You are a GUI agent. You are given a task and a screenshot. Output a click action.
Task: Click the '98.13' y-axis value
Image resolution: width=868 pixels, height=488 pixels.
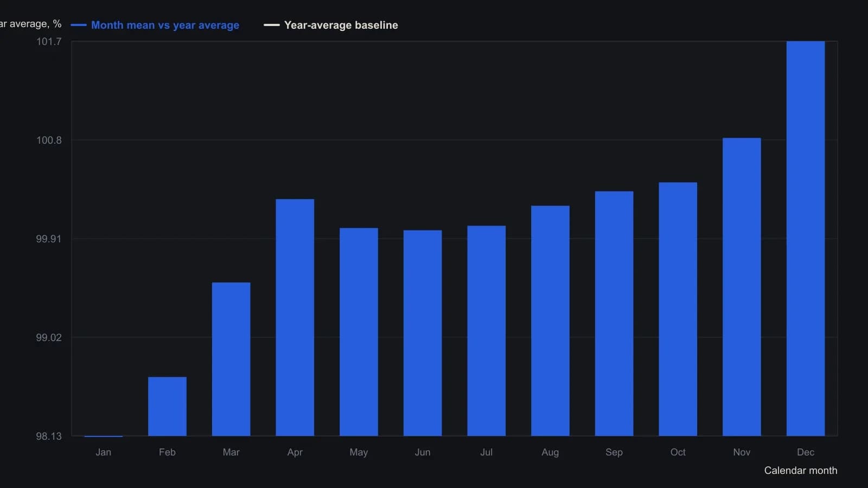[x=49, y=436]
